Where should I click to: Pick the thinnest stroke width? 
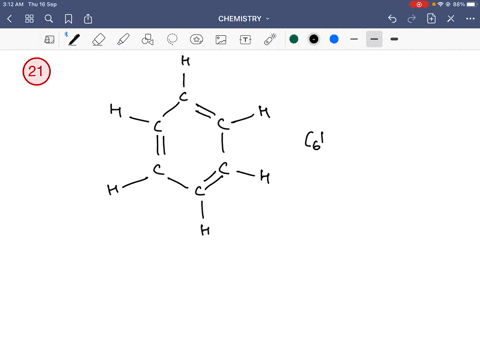click(x=354, y=39)
